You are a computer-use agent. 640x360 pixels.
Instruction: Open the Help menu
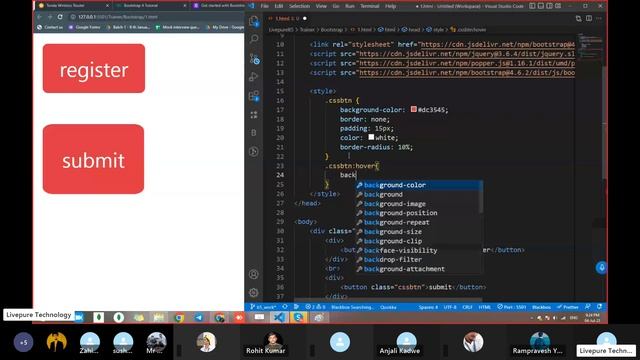[x=391, y=6]
